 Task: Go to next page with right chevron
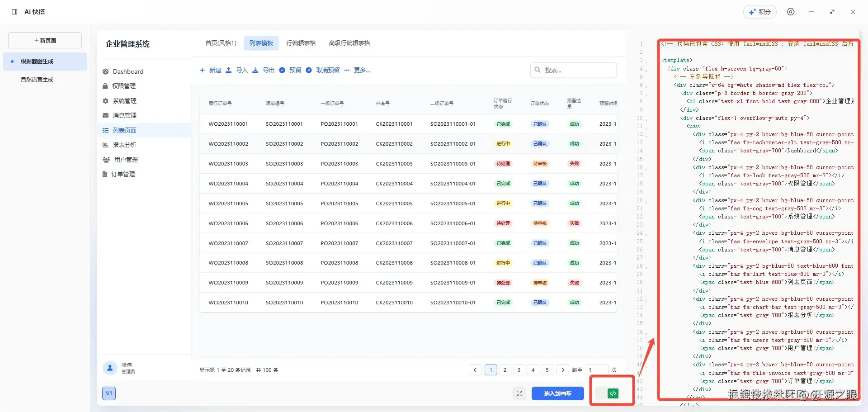(563, 370)
